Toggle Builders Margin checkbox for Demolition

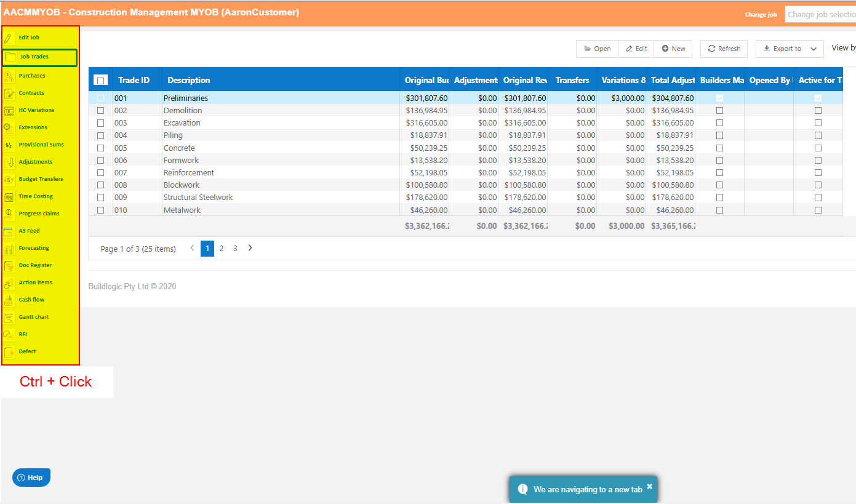coord(719,111)
